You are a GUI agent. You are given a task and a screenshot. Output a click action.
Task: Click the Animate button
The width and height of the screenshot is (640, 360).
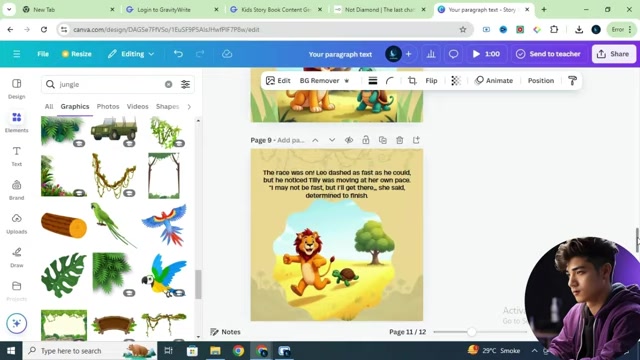tap(493, 80)
